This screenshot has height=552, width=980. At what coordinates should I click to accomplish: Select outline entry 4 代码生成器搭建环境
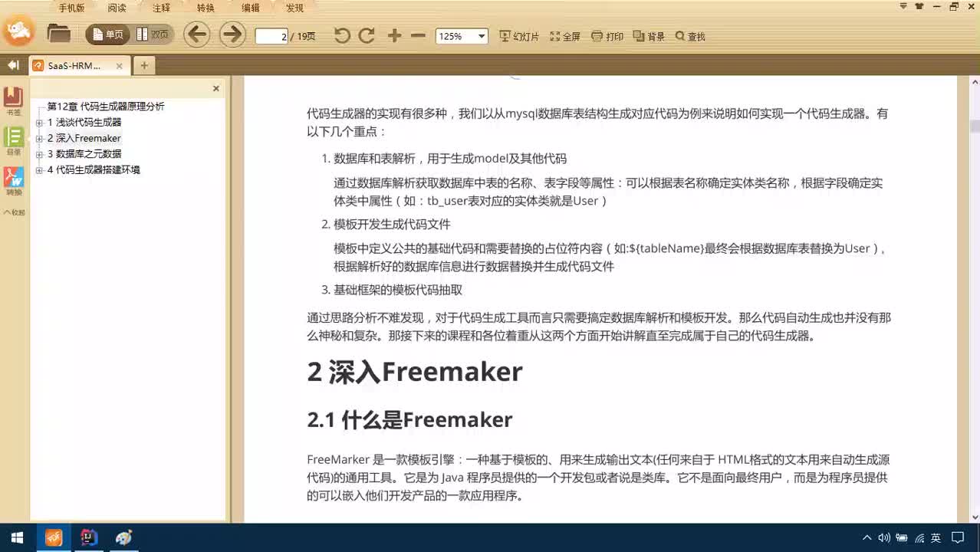94,170
